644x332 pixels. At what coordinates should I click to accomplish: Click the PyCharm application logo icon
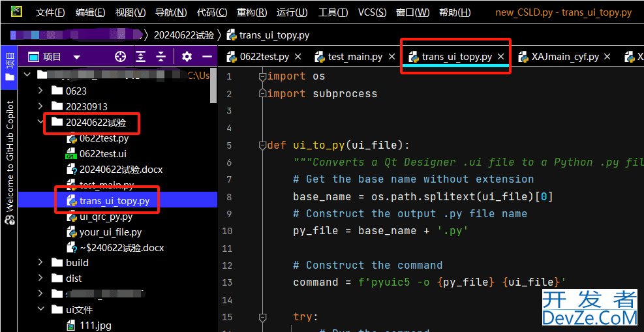click(17, 12)
